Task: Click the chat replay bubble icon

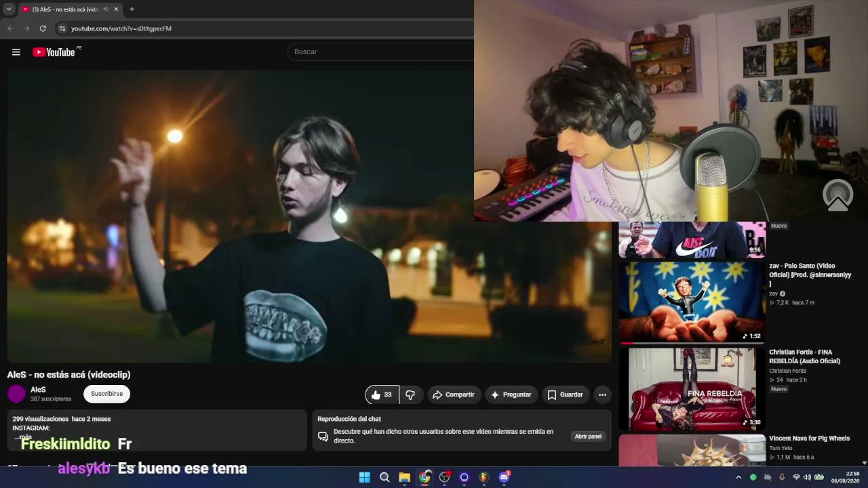Action: [323, 436]
